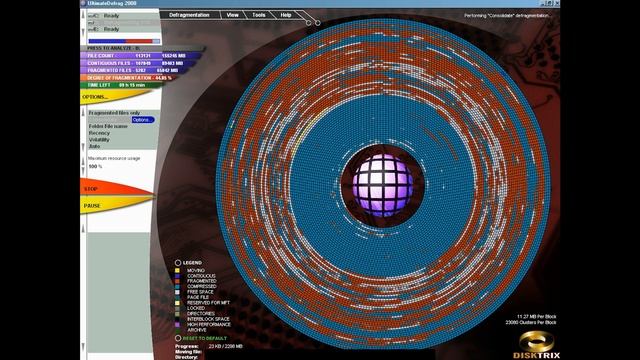Click the Progress value 23 KB / 2298 MB

[x=225, y=346]
